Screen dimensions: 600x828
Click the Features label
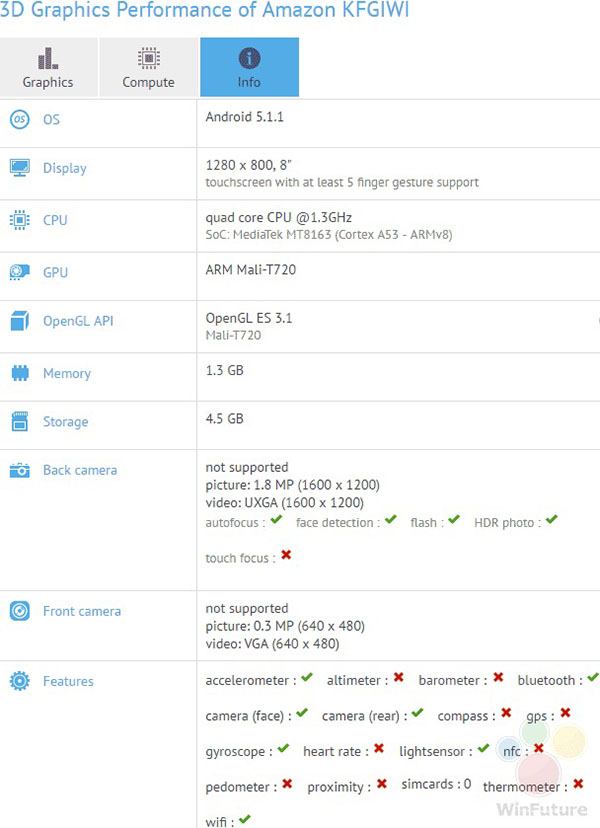pyautogui.click(x=68, y=681)
